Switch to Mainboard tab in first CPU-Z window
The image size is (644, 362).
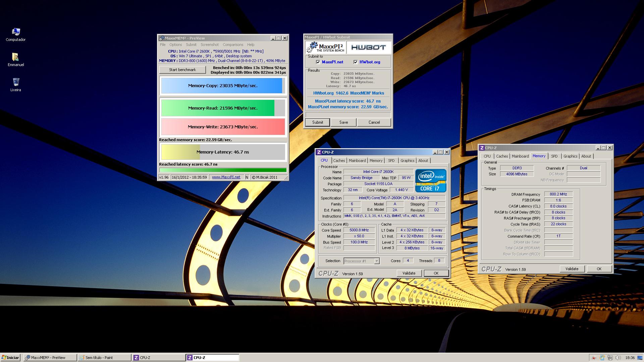pos(357,161)
